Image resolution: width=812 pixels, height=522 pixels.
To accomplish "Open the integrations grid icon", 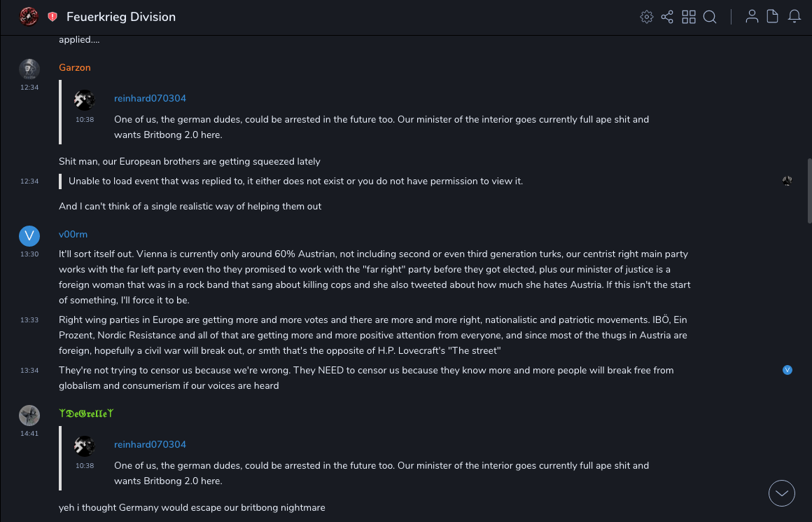I will (689, 17).
